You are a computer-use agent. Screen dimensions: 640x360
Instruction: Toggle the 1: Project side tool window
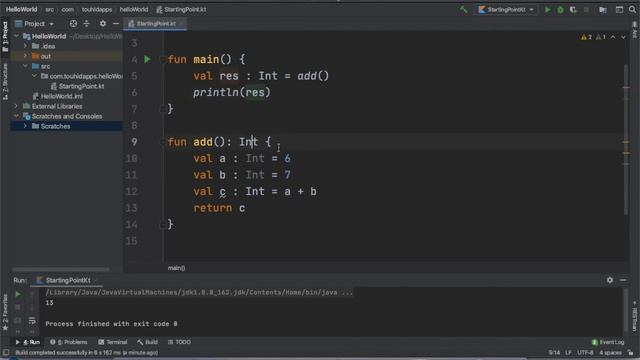point(5,37)
